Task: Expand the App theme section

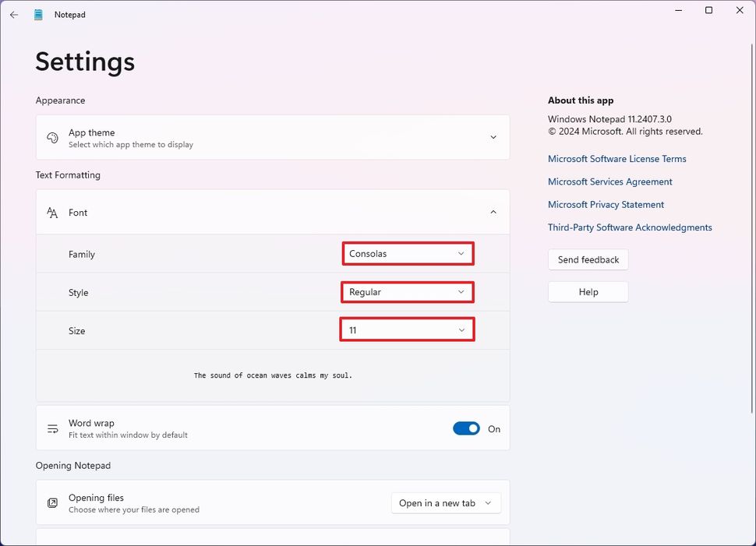Action: click(x=493, y=136)
